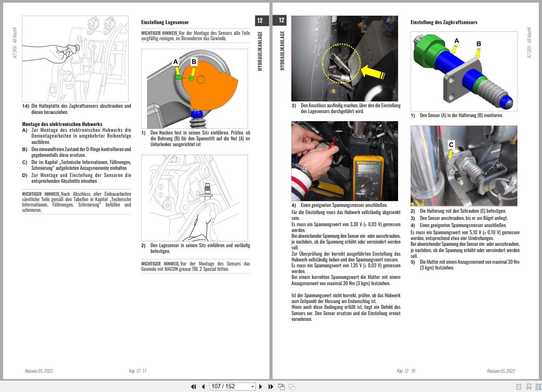Click the page number field showing 107 / 152
This screenshot has width=542, height=392.
point(229,387)
